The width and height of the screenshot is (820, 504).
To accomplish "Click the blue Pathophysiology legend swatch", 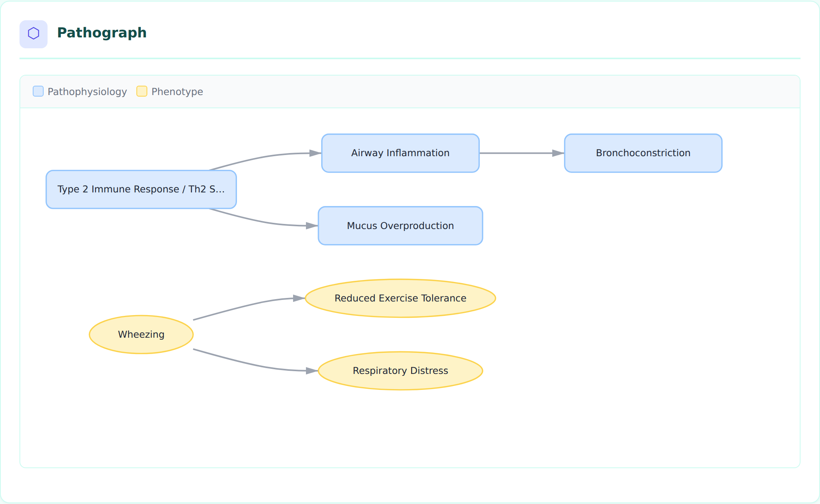I will 38,91.
